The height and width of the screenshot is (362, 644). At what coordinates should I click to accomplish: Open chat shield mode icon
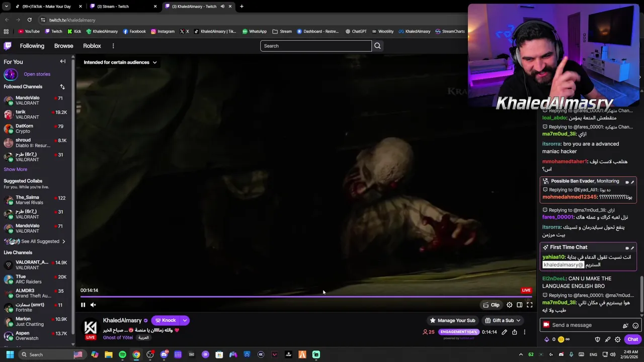point(598,339)
